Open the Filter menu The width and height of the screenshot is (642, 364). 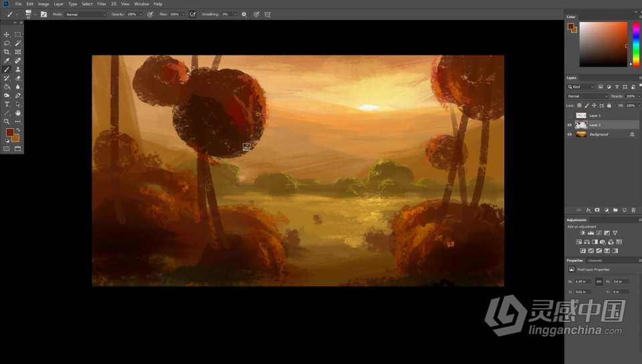(x=102, y=4)
